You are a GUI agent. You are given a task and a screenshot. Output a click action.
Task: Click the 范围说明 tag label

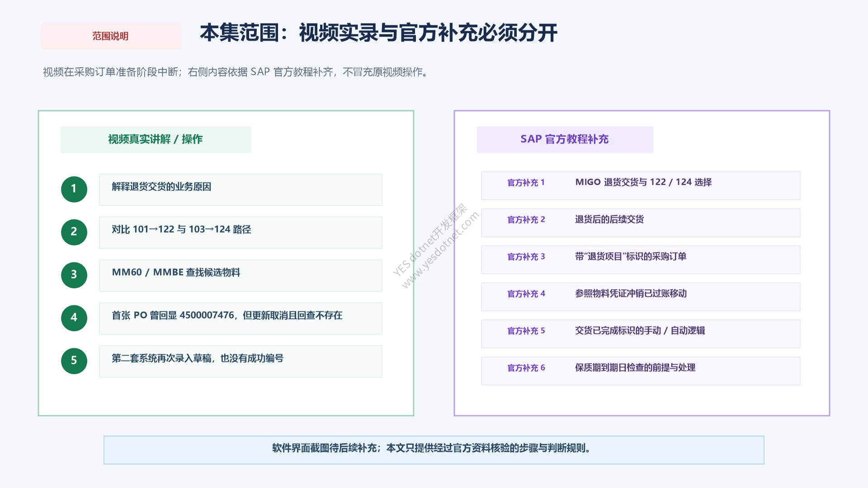click(110, 36)
